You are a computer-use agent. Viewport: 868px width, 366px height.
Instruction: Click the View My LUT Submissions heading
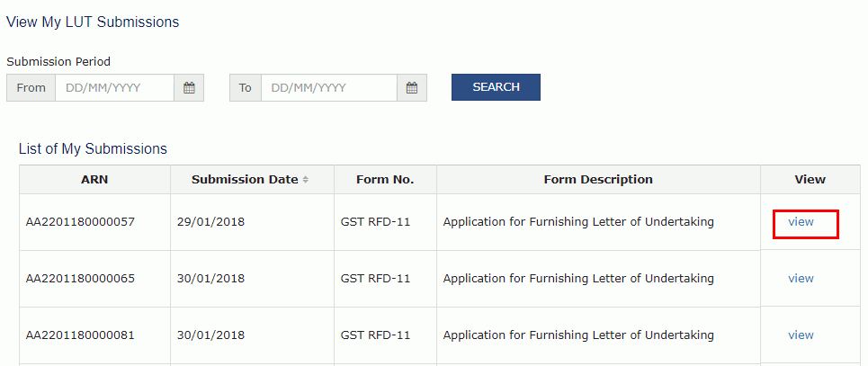(93, 22)
